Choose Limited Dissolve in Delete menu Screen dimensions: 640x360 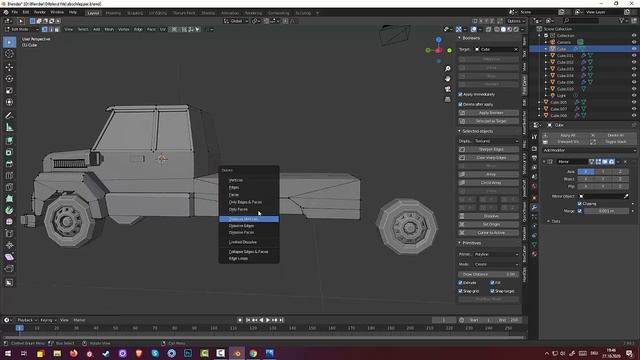tap(249, 242)
